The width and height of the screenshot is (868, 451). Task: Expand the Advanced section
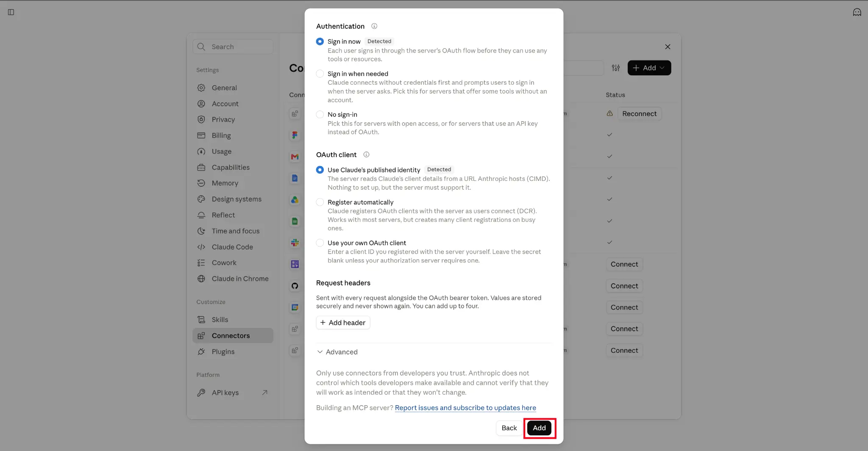[337, 352]
